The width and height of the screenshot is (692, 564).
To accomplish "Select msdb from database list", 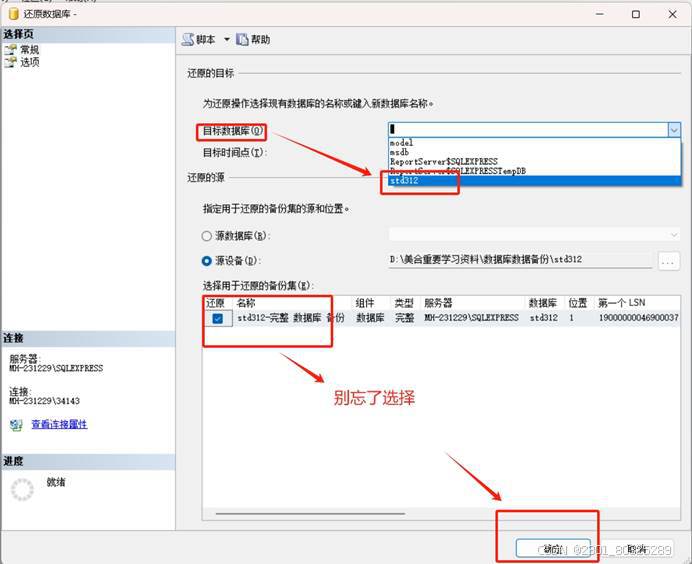I will (x=534, y=152).
